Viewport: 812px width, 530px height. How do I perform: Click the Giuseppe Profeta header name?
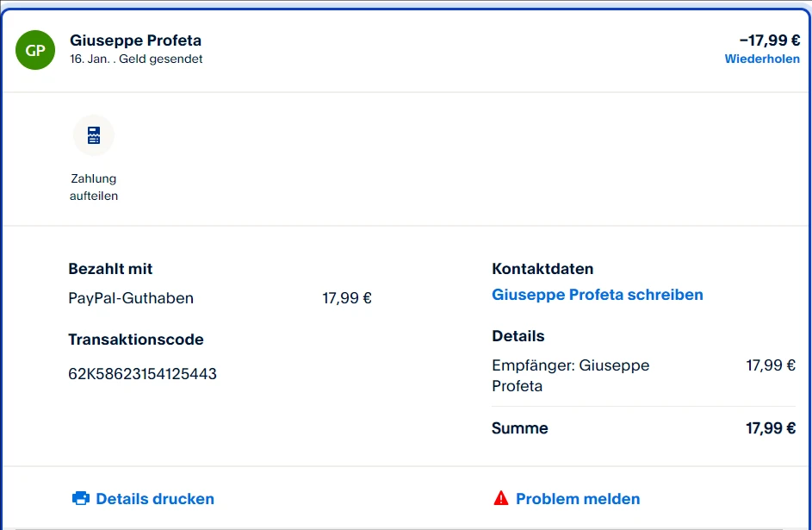coord(135,41)
